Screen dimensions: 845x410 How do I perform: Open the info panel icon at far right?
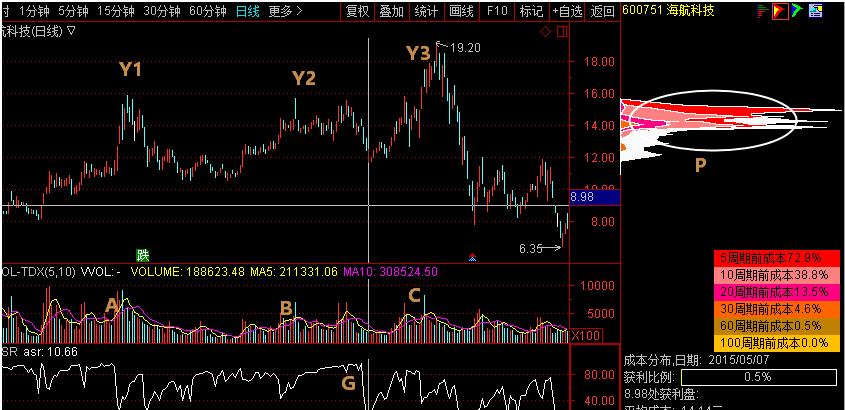815,10
